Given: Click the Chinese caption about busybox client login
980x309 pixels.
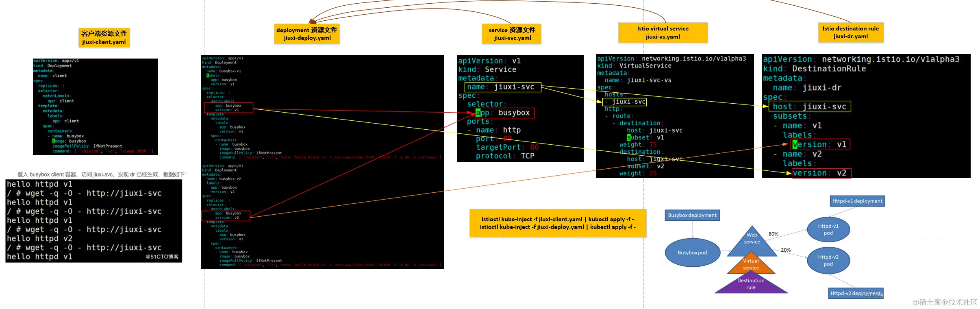Looking at the screenshot, I should pyautogui.click(x=102, y=174).
